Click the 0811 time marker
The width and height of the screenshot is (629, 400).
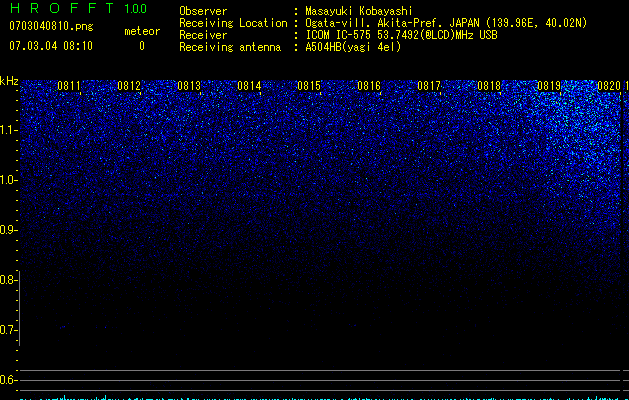point(69,86)
